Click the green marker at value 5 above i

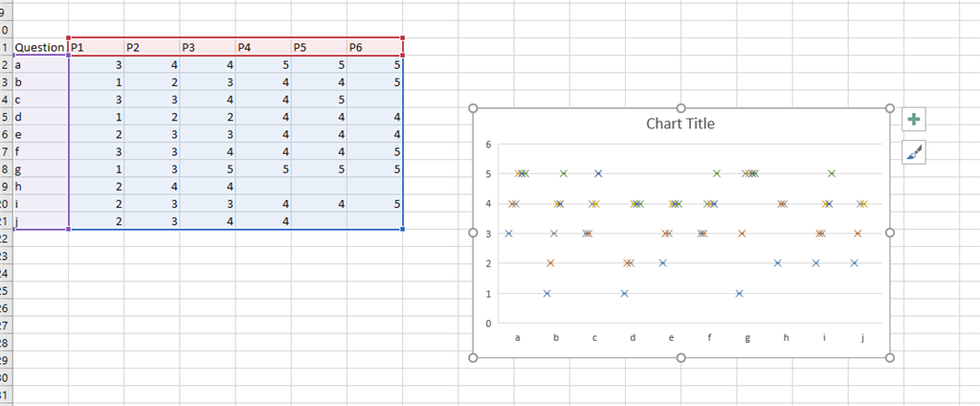point(832,173)
